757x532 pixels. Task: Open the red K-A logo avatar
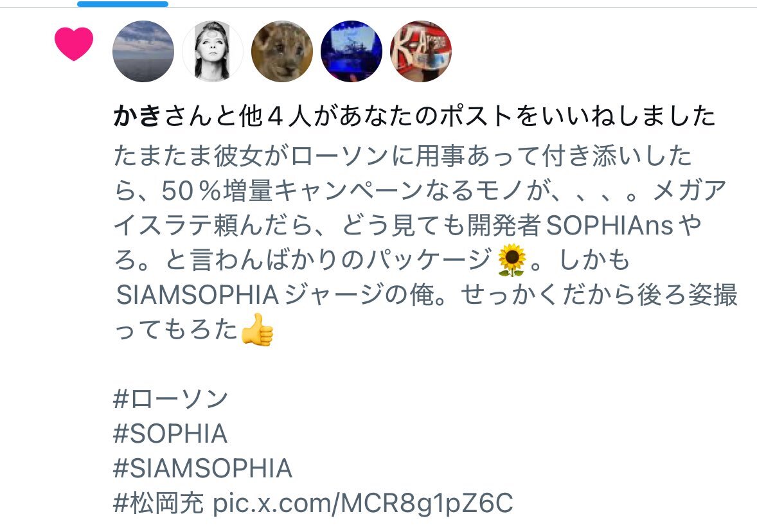coord(421,51)
